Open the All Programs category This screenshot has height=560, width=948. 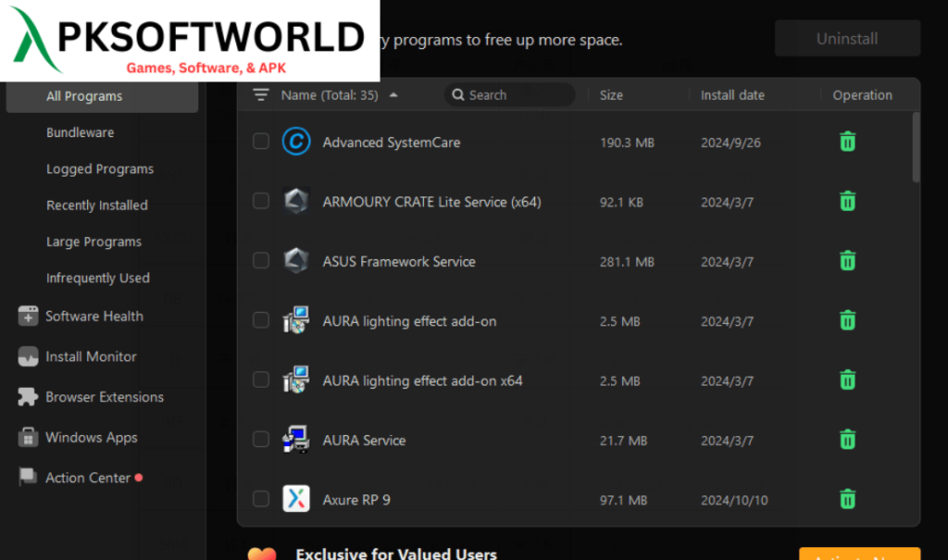(x=102, y=97)
